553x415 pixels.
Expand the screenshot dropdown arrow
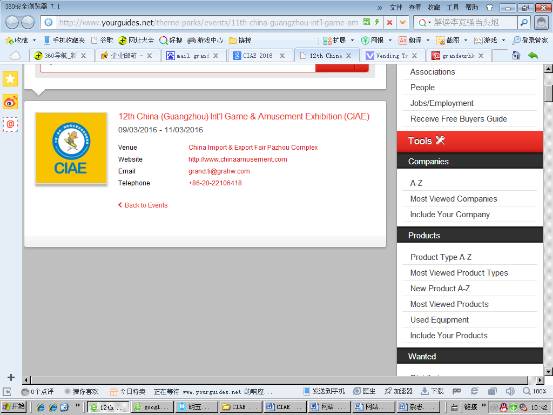(x=466, y=40)
